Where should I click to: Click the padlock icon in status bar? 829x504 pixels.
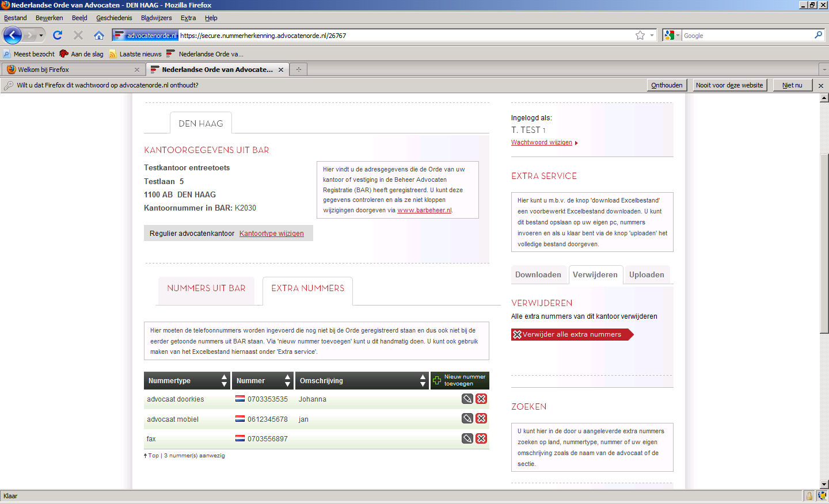coord(809,496)
